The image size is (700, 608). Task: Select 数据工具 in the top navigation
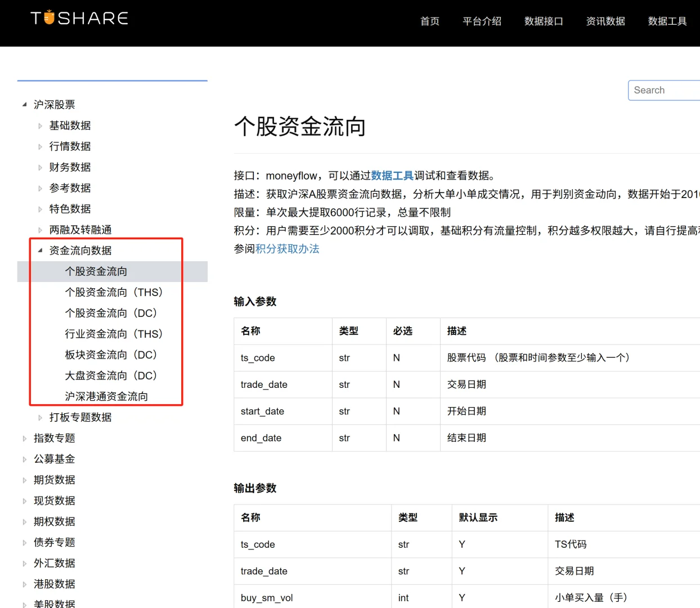[x=667, y=21]
